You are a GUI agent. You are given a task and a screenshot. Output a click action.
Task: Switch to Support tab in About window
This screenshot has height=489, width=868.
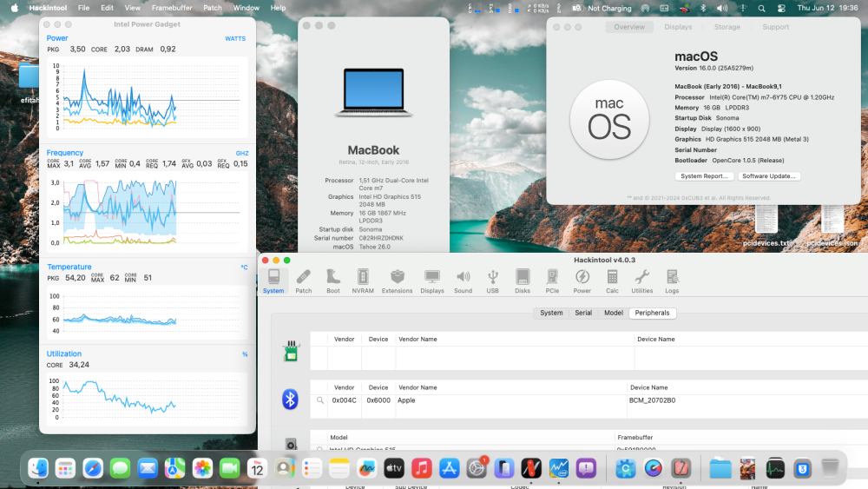775,27
